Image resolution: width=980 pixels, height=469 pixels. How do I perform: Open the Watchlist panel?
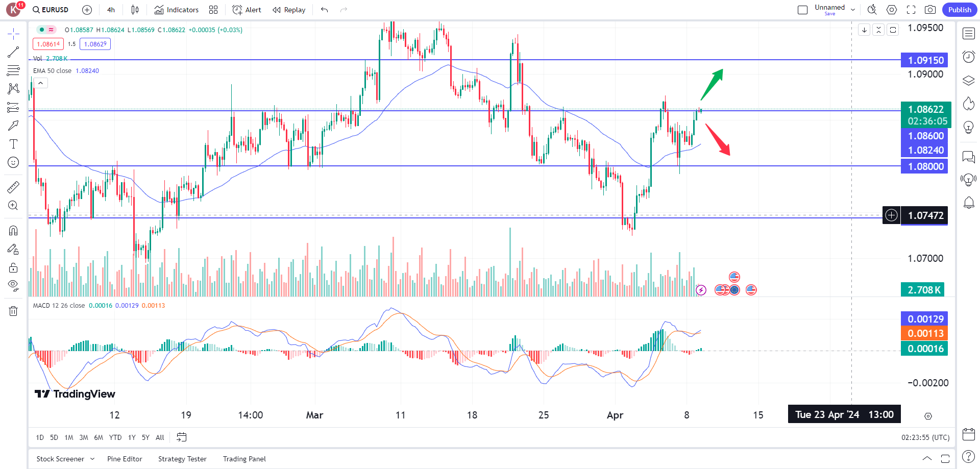coord(968,33)
